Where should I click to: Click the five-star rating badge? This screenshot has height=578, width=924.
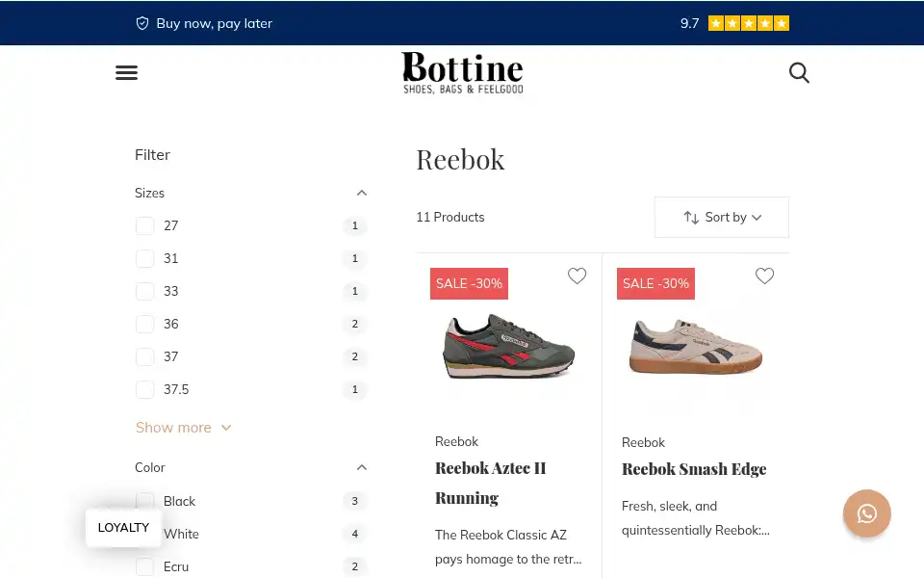pyautogui.click(x=749, y=23)
